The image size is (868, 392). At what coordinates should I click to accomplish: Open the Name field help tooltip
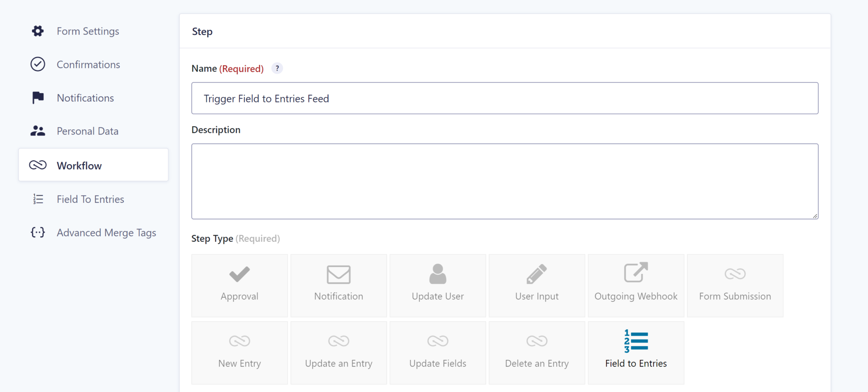click(277, 68)
